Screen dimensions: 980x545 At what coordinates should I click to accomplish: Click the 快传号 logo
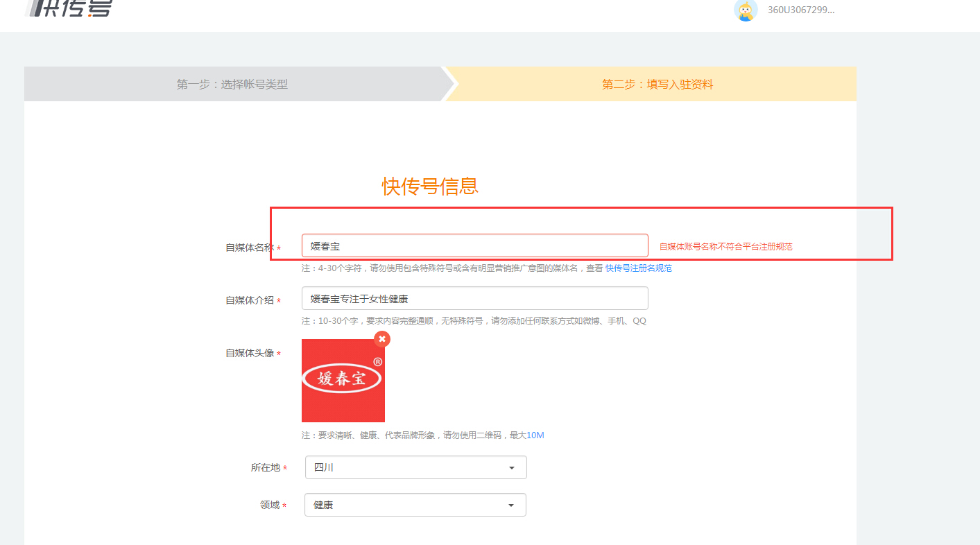click(x=68, y=8)
